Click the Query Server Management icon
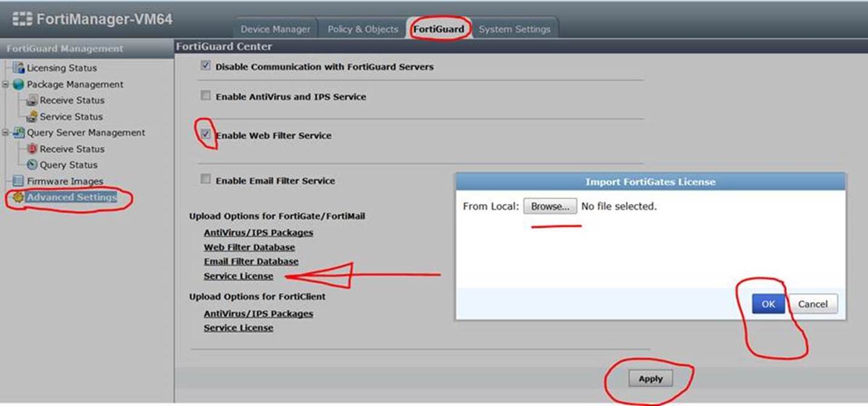 pyautogui.click(x=19, y=133)
